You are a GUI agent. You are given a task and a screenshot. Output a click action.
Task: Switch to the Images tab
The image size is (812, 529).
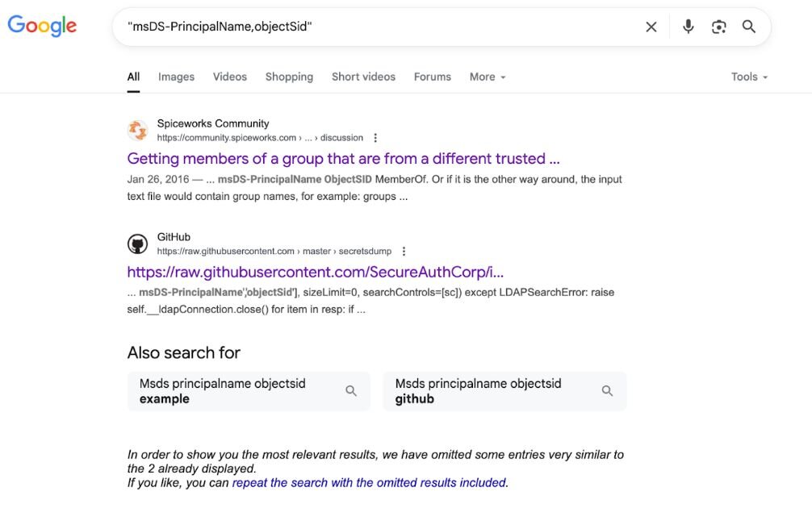[176, 77]
